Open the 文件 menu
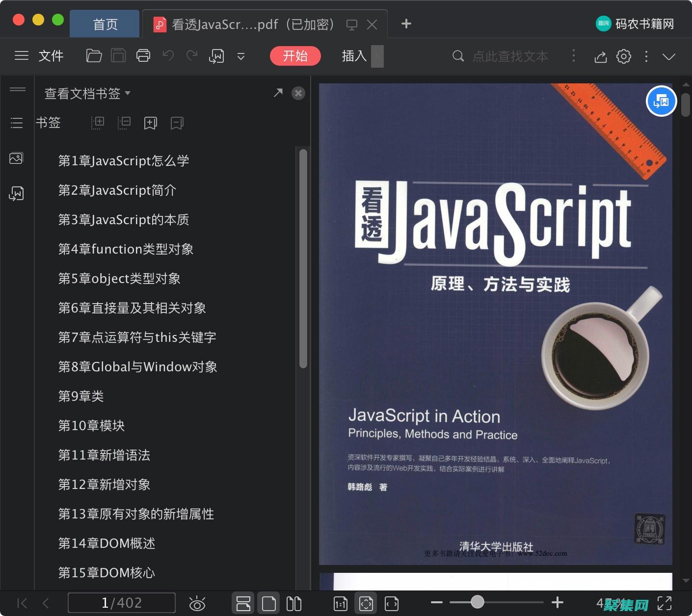Screen dimensions: 692x616 click(51, 56)
